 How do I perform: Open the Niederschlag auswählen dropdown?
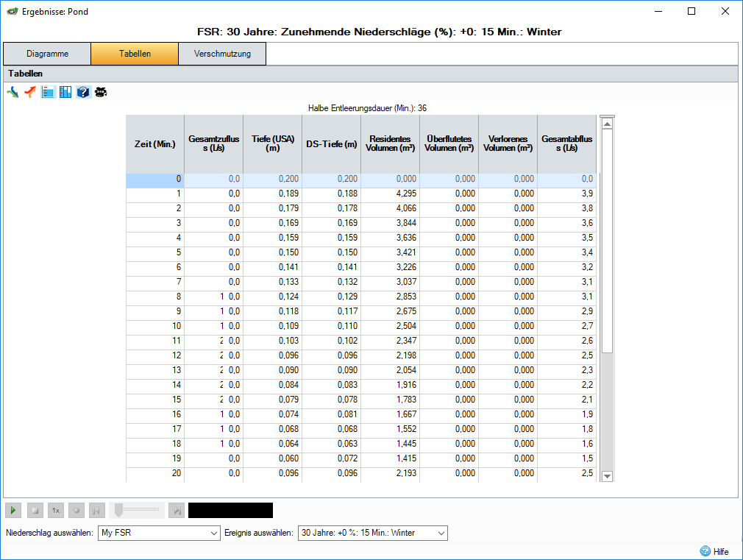159,533
